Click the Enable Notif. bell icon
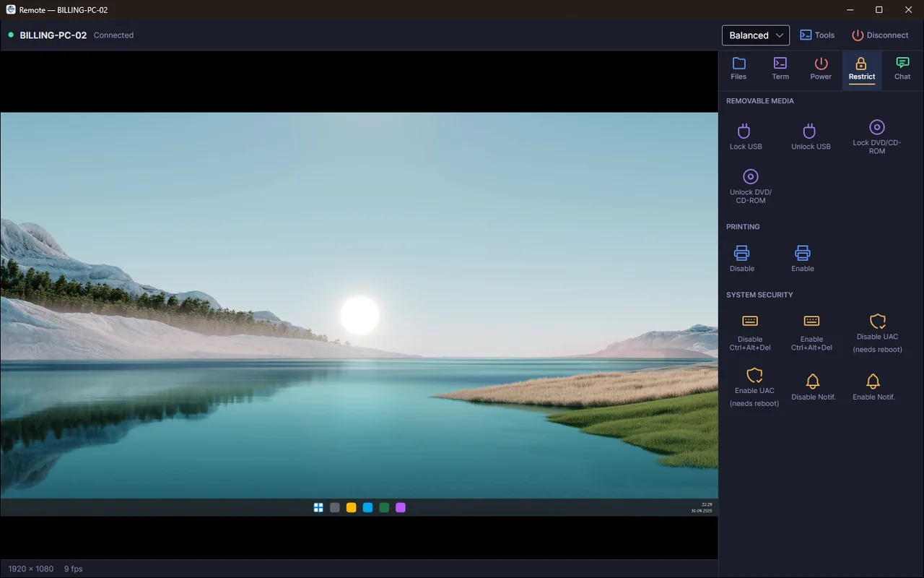This screenshot has width=924, height=578. (873, 381)
